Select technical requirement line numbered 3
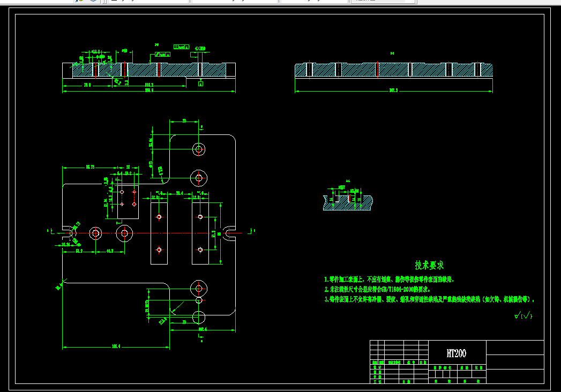This screenshot has width=561, height=392. click(x=429, y=299)
